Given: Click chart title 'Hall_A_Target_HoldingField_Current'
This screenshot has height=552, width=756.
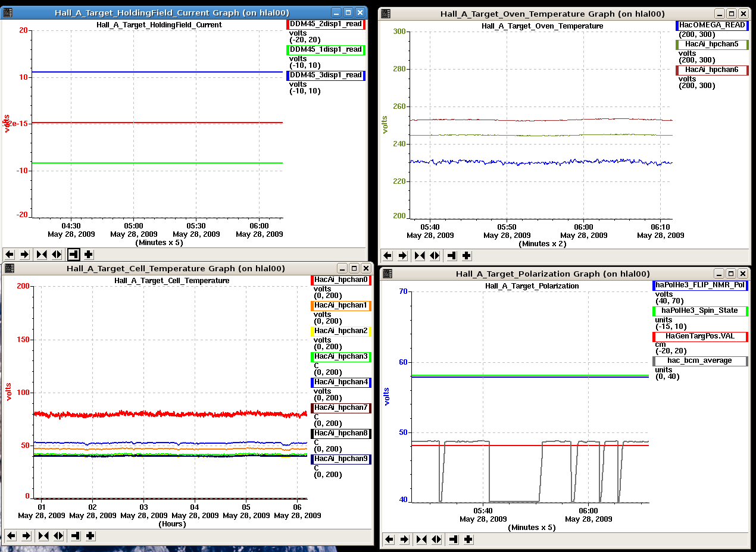Looking at the screenshot, I should (x=159, y=25).
